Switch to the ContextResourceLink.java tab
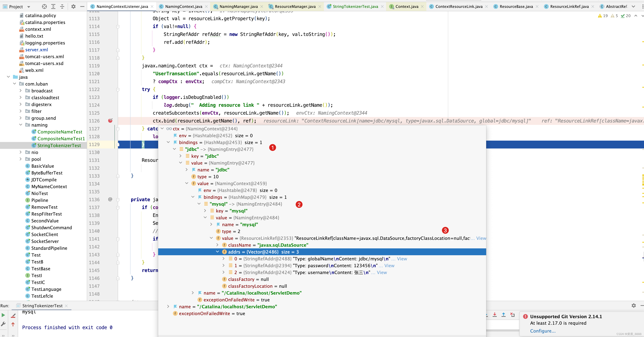This screenshot has height=337, width=644. pyautogui.click(x=459, y=7)
